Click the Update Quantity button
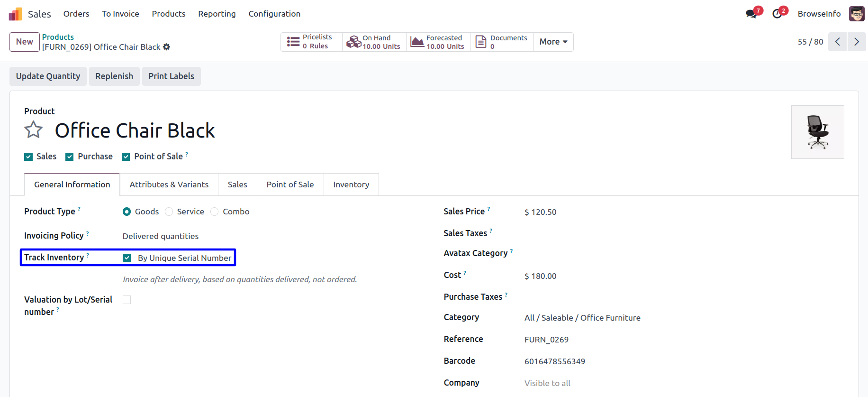 click(x=48, y=76)
